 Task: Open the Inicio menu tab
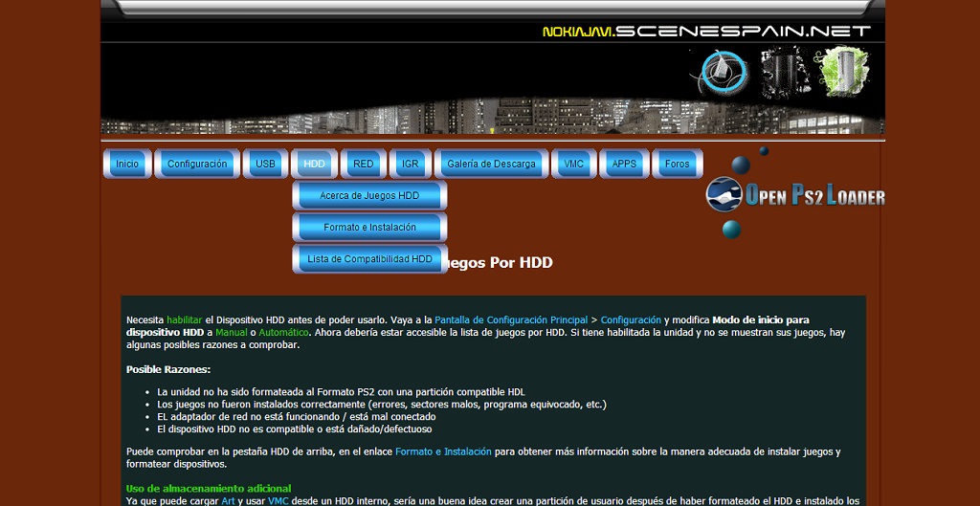tap(127, 164)
